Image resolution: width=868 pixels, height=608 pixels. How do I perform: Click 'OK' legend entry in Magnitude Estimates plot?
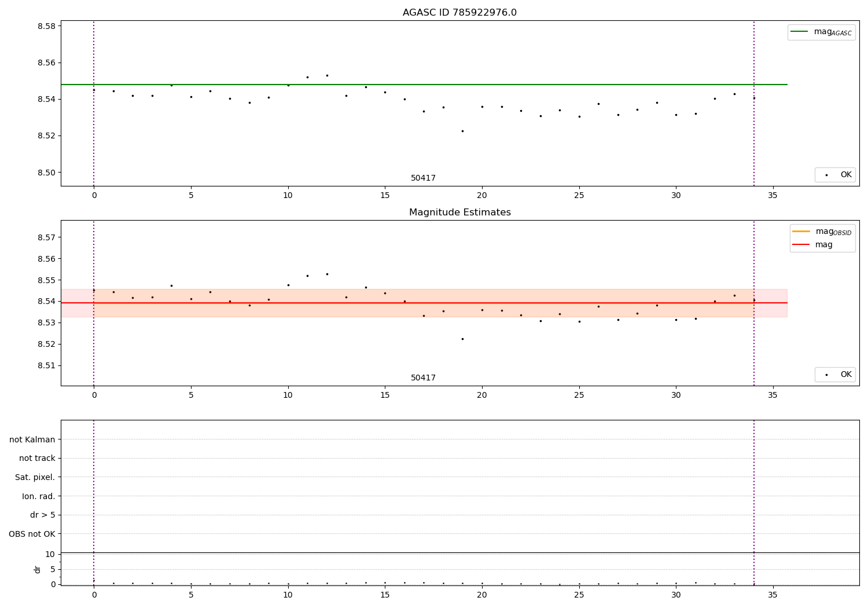(836, 375)
